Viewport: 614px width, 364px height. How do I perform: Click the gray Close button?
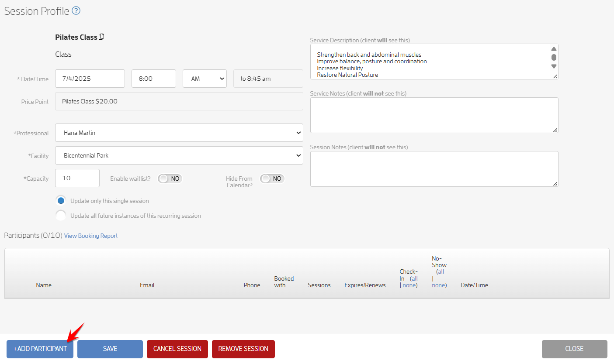(575, 349)
